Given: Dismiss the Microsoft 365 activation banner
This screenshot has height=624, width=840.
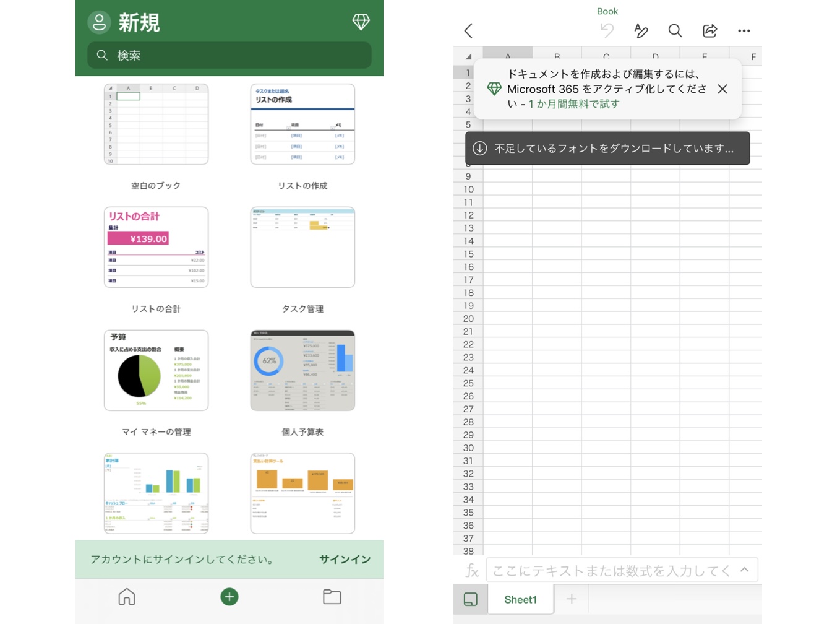Looking at the screenshot, I should 722,89.
